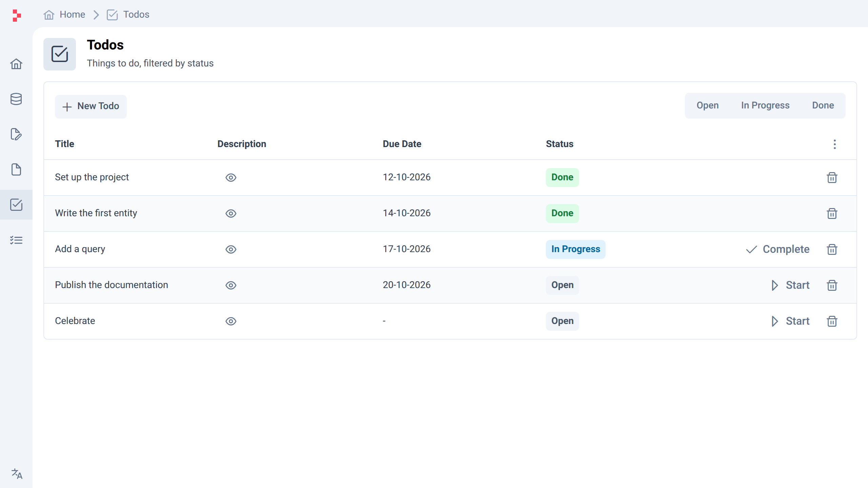Open the blank document icon in sidebar

coord(16,169)
